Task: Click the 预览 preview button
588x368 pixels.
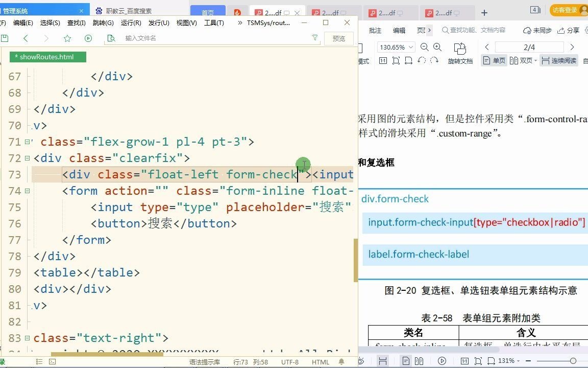Action: pos(338,38)
